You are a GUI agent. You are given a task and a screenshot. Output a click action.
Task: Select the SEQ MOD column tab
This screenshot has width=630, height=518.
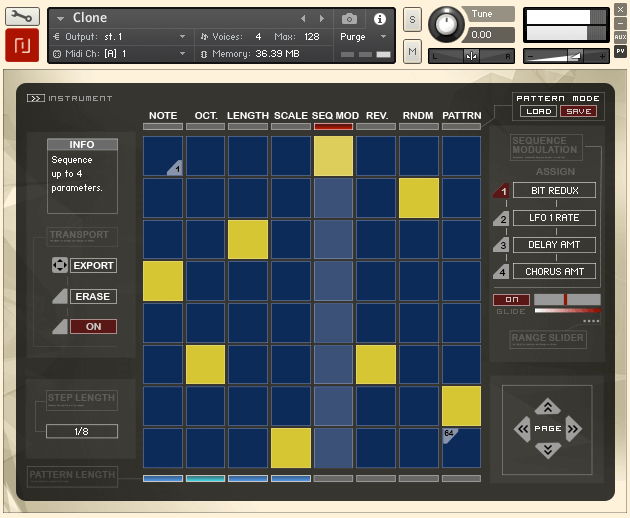pos(334,116)
